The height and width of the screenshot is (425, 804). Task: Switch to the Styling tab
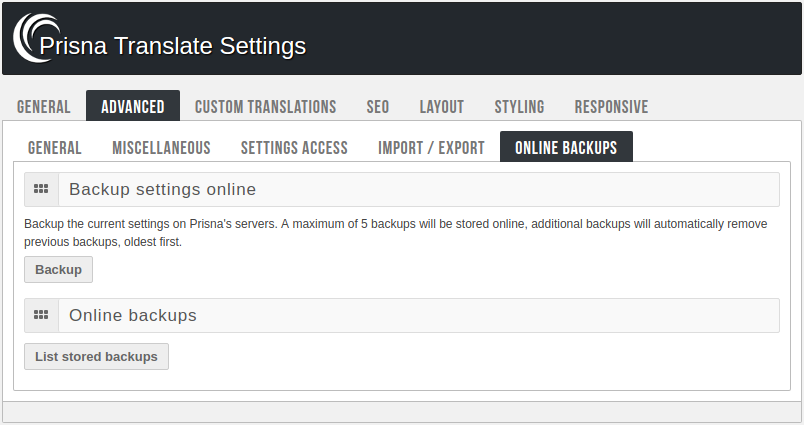519,107
